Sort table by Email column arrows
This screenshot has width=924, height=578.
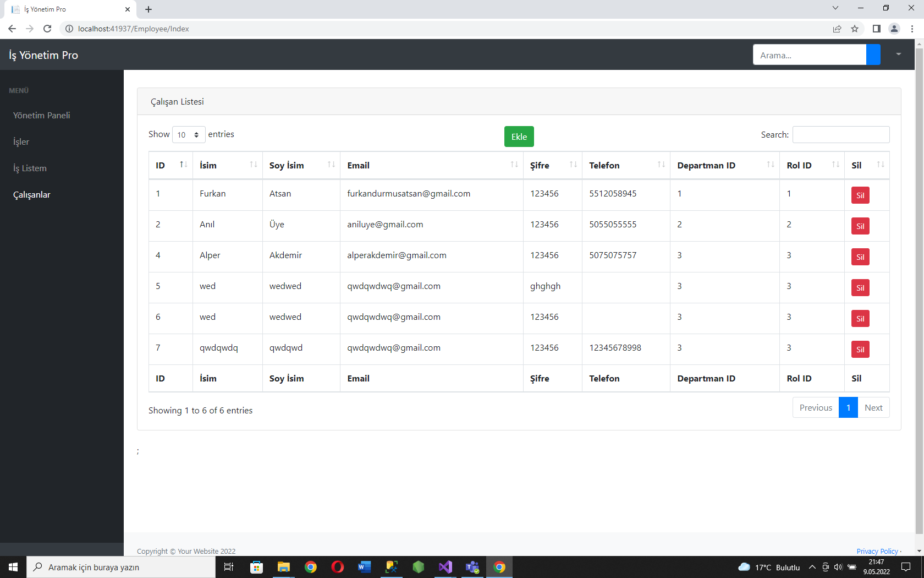tap(514, 165)
